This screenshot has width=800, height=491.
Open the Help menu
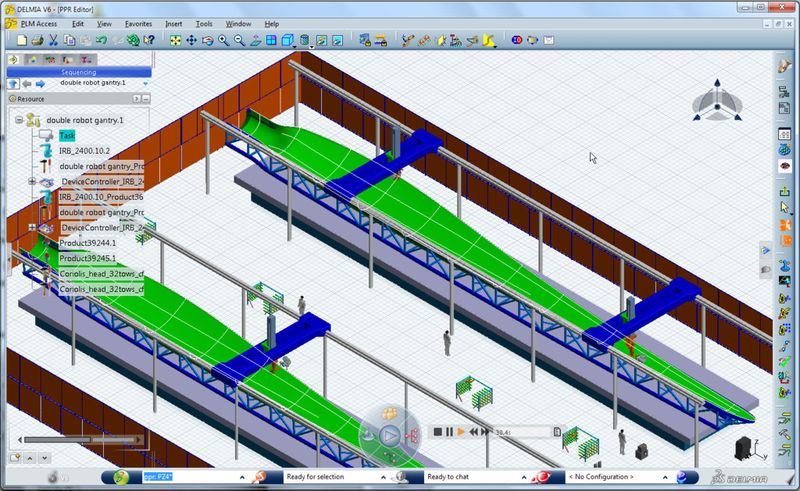271,23
